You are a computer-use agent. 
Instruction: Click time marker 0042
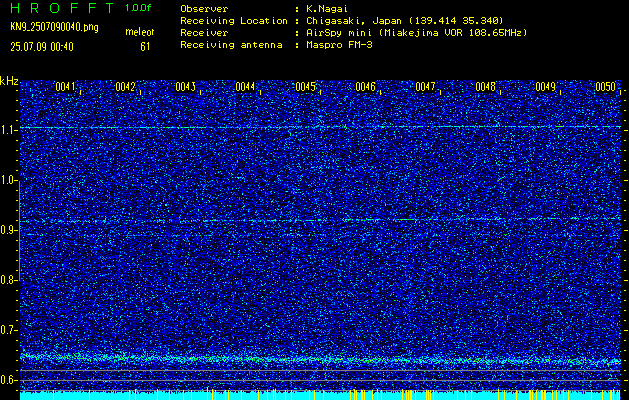pos(125,87)
